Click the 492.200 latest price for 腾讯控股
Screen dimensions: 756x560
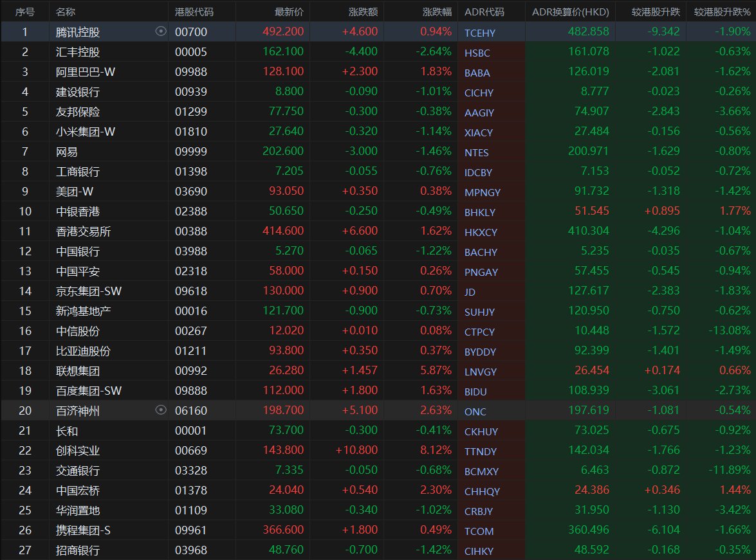point(283,32)
